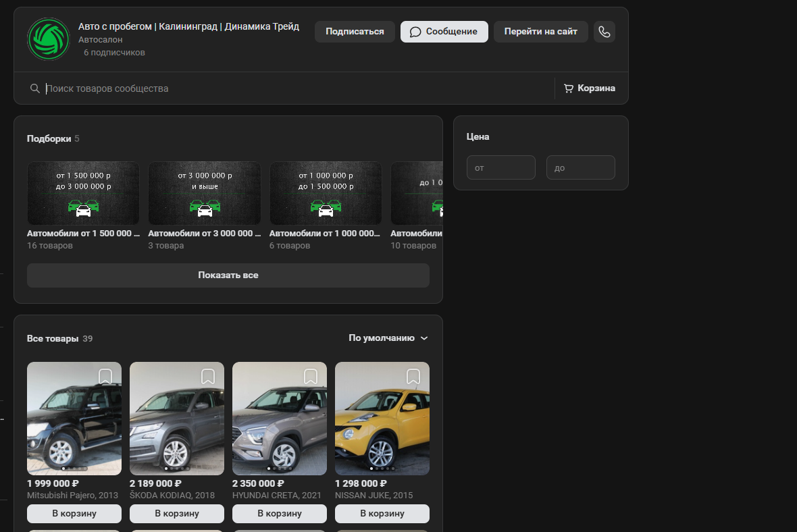Add ŠKODA KODIAQ to cart
The image size is (797, 532).
(x=177, y=513)
